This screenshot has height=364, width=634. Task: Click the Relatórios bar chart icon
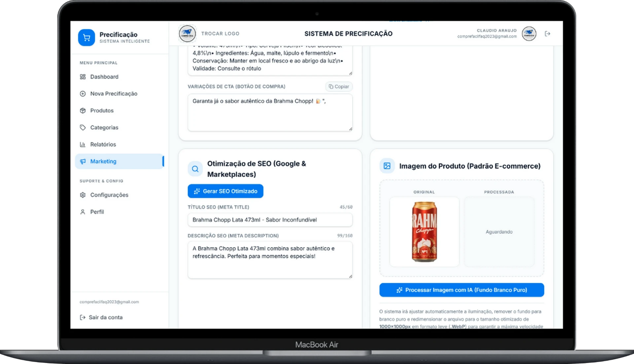coord(83,144)
